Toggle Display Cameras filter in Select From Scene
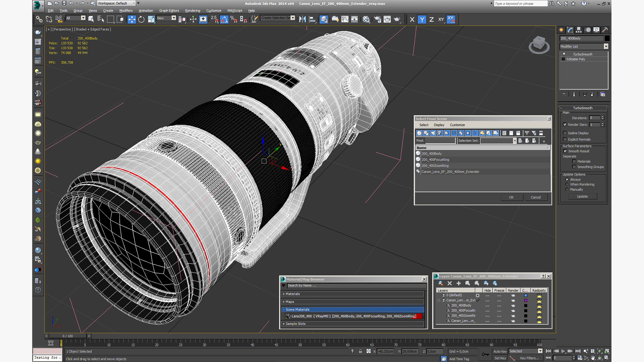644x362 pixels. pyautogui.click(x=440, y=133)
